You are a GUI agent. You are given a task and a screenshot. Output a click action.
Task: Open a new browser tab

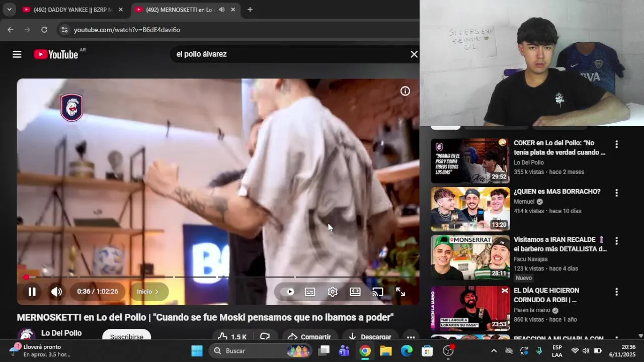[x=250, y=10]
